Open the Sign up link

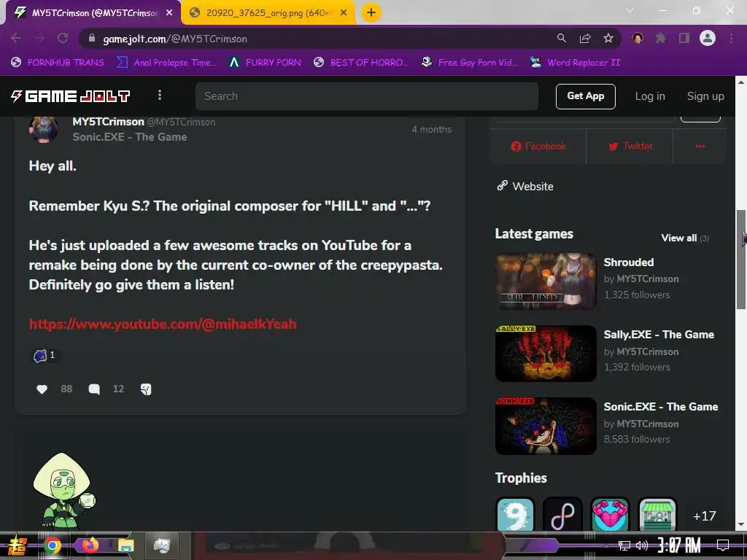click(x=705, y=96)
